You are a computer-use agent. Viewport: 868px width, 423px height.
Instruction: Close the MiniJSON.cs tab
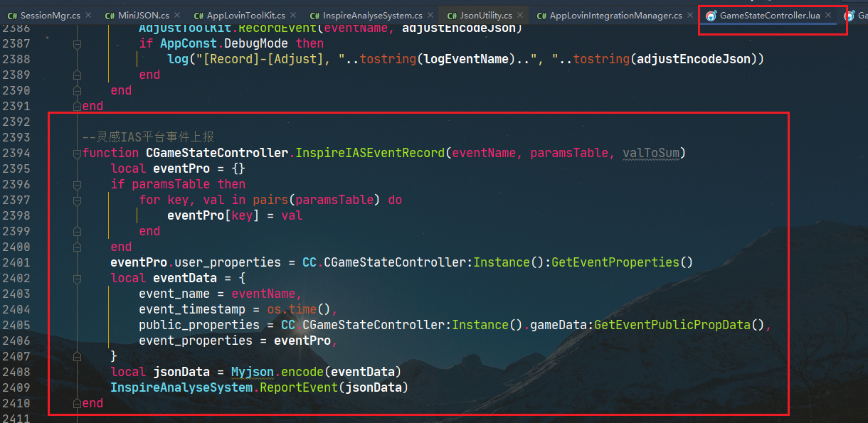click(178, 15)
